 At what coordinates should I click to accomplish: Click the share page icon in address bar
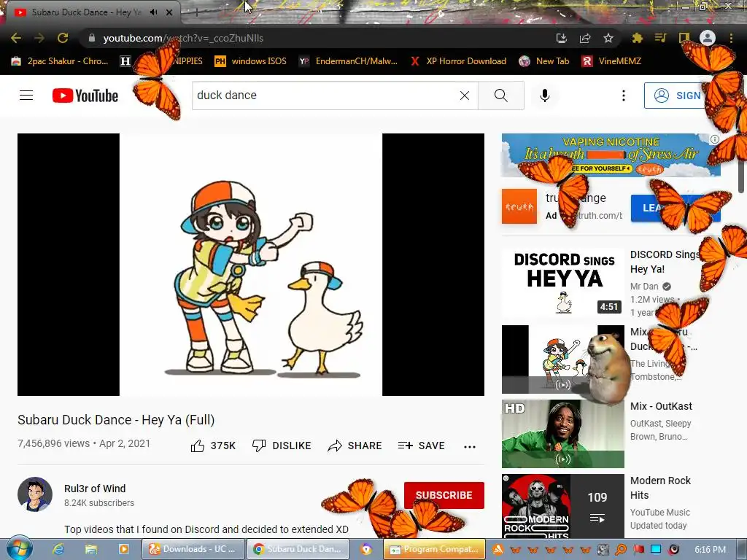[584, 38]
